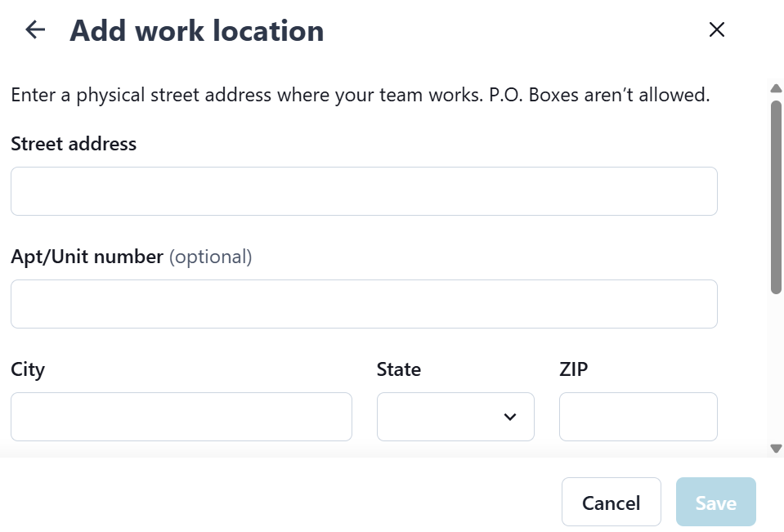Go back using the left arrow icon

[x=35, y=30]
